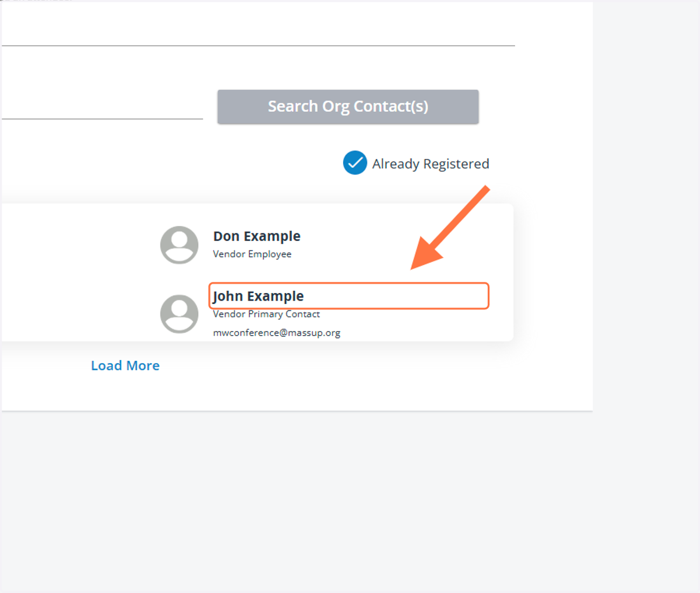This screenshot has height=593, width=700.
Task: Toggle the Already Registered checkbox
Action: tap(355, 163)
